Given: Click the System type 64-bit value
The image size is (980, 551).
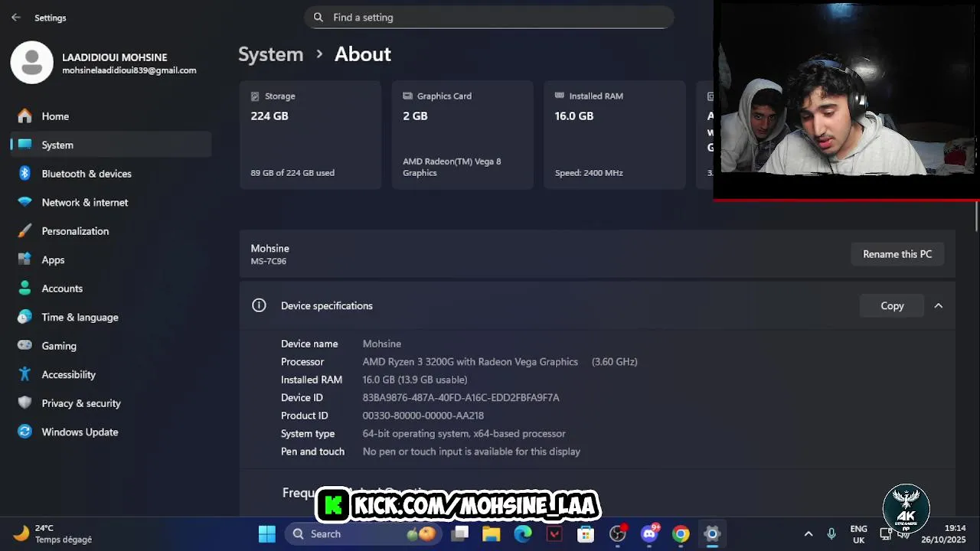Looking at the screenshot, I should 464,434.
